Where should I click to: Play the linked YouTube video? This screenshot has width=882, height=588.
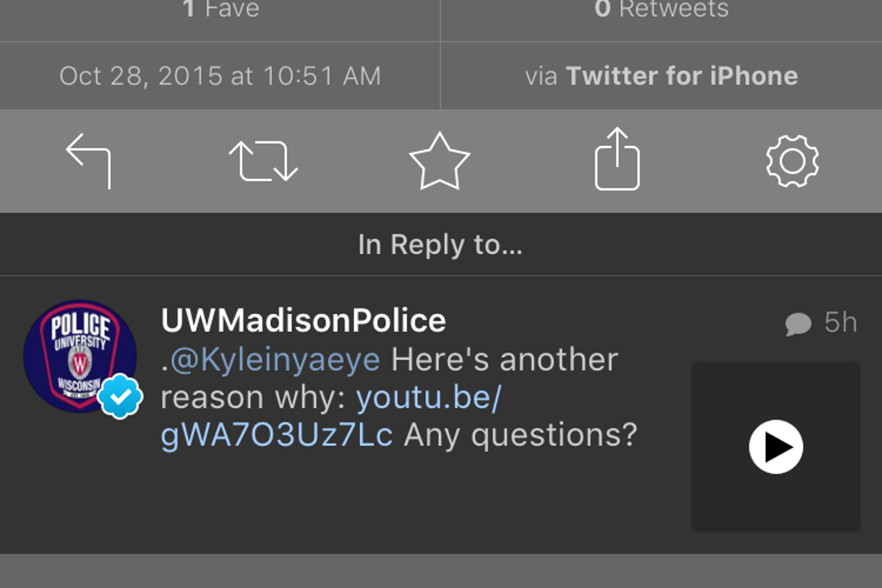pyautogui.click(x=776, y=447)
